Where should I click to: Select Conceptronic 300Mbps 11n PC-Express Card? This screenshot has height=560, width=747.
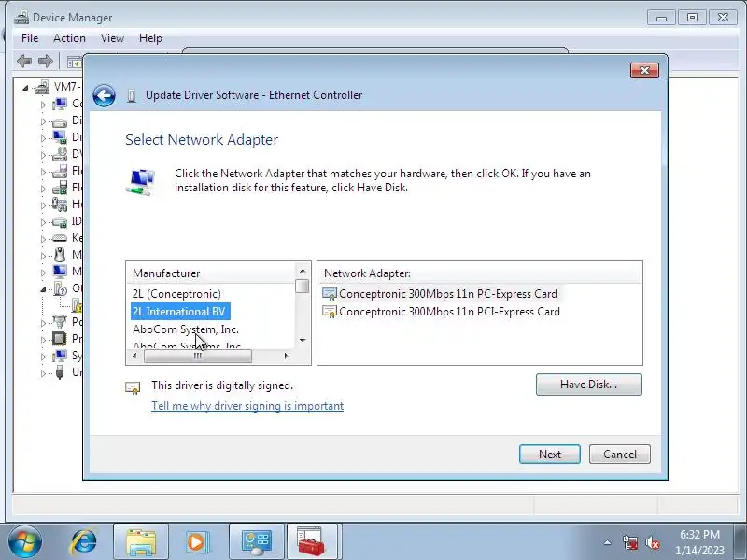(448, 294)
